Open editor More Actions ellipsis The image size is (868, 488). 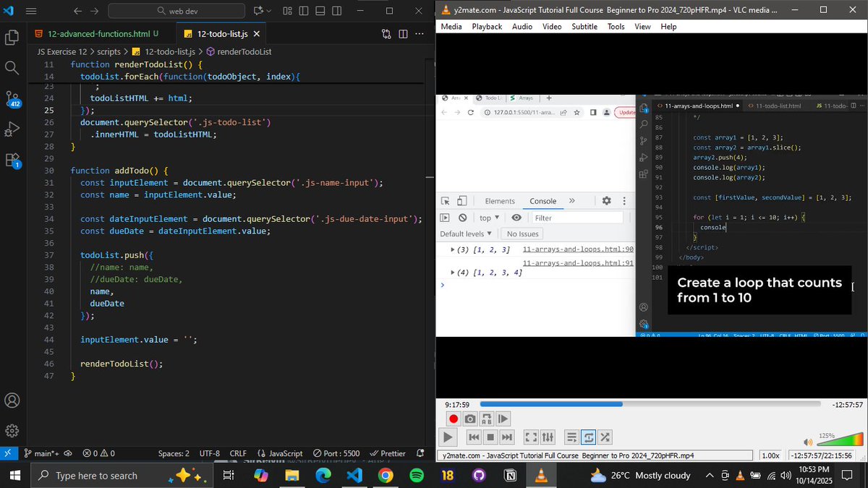[x=419, y=34]
